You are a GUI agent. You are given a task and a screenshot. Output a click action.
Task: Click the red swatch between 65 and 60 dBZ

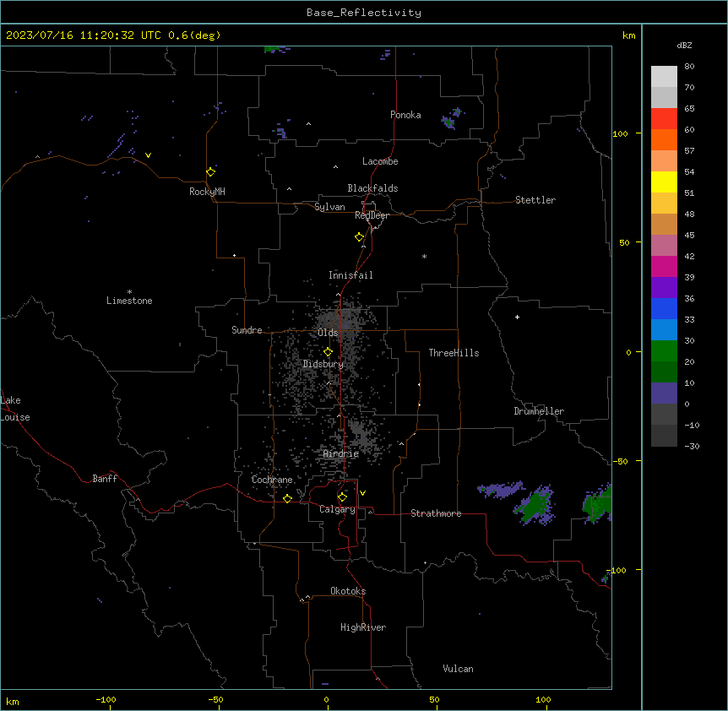[x=664, y=118]
